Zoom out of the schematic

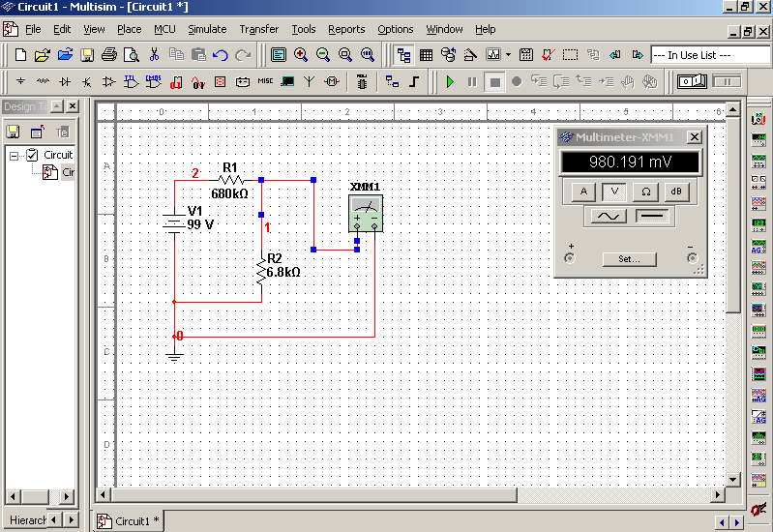pos(323,55)
